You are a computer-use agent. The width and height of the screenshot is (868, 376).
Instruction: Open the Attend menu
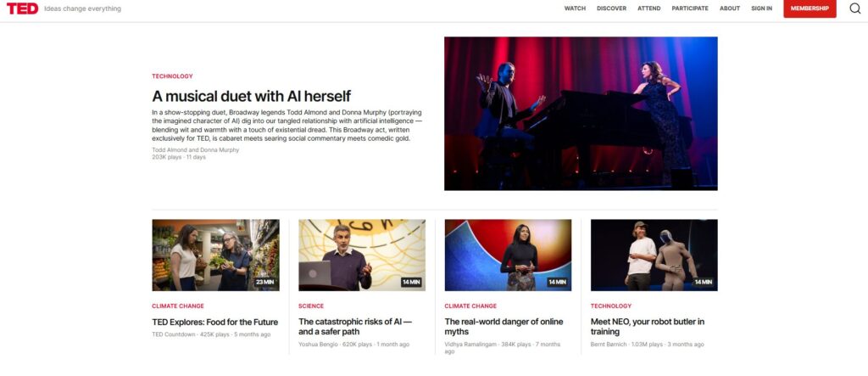point(648,8)
